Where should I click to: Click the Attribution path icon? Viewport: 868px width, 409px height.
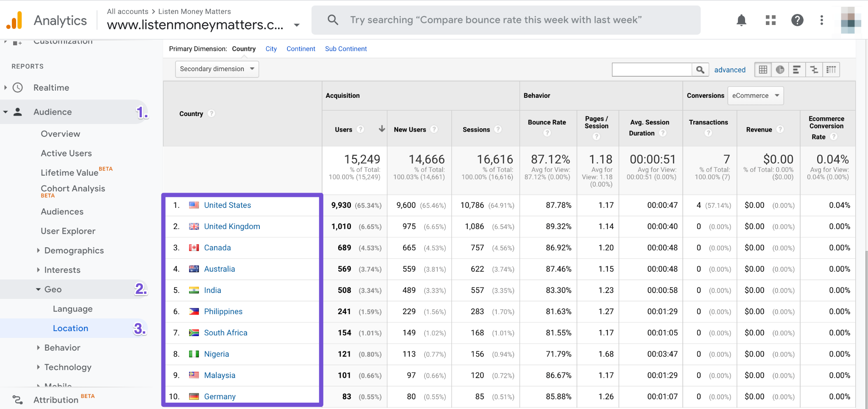pyautogui.click(x=18, y=400)
